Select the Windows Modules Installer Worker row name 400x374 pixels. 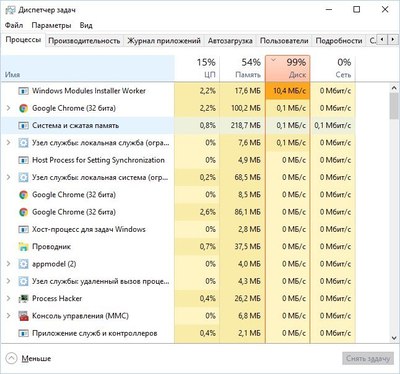tap(89, 91)
